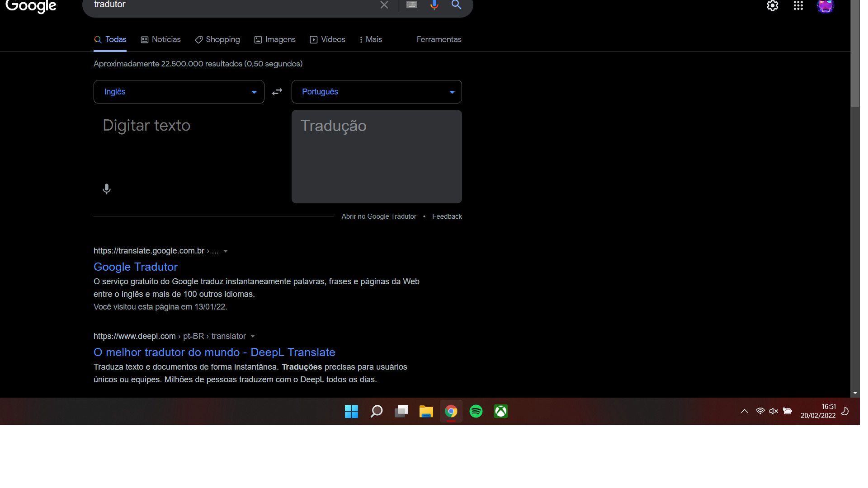Click the scrollbar down arrow
Image resolution: width=868 pixels, height=488 pixels.
(855, 393)
